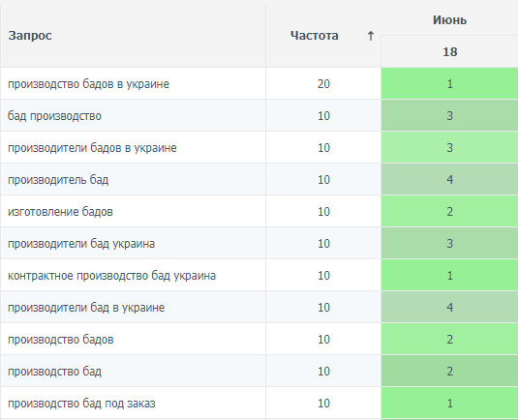This screenshot has width=518, height=420.
Task: Select the Июнь month header
Action: click(449, 20)
